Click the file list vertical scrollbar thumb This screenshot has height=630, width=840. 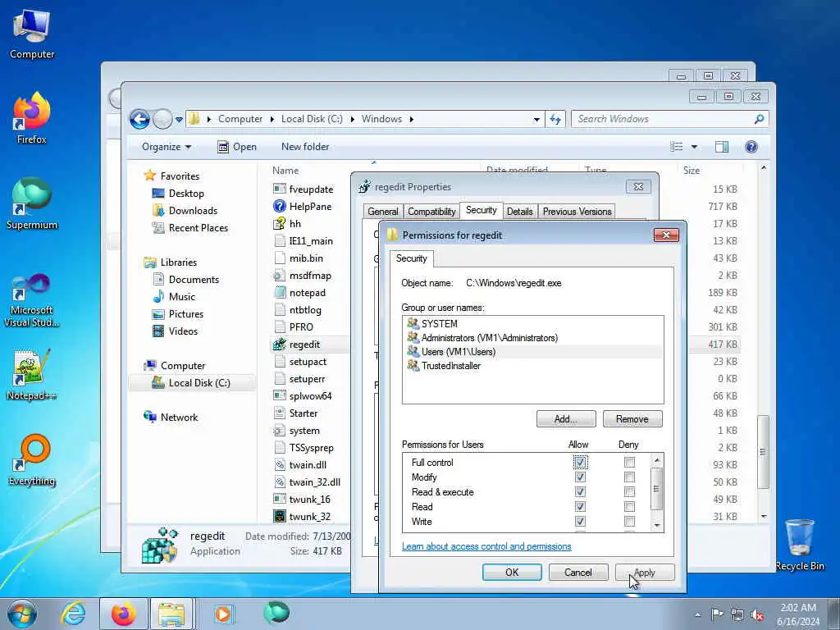coord(763,453)
